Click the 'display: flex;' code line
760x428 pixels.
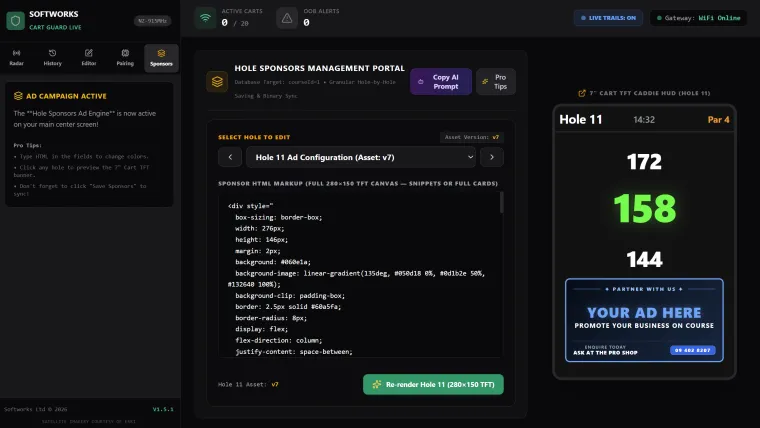pos(262,329)
